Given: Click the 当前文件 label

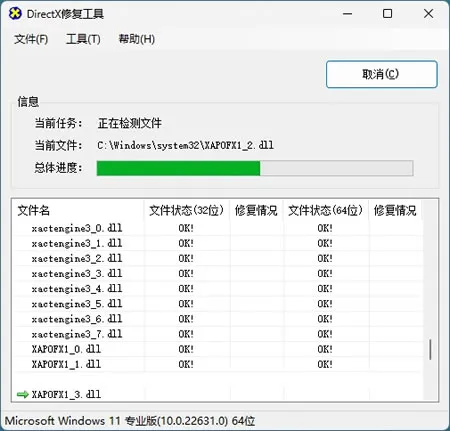Looking at the screenshot, I should pos(58,145).
